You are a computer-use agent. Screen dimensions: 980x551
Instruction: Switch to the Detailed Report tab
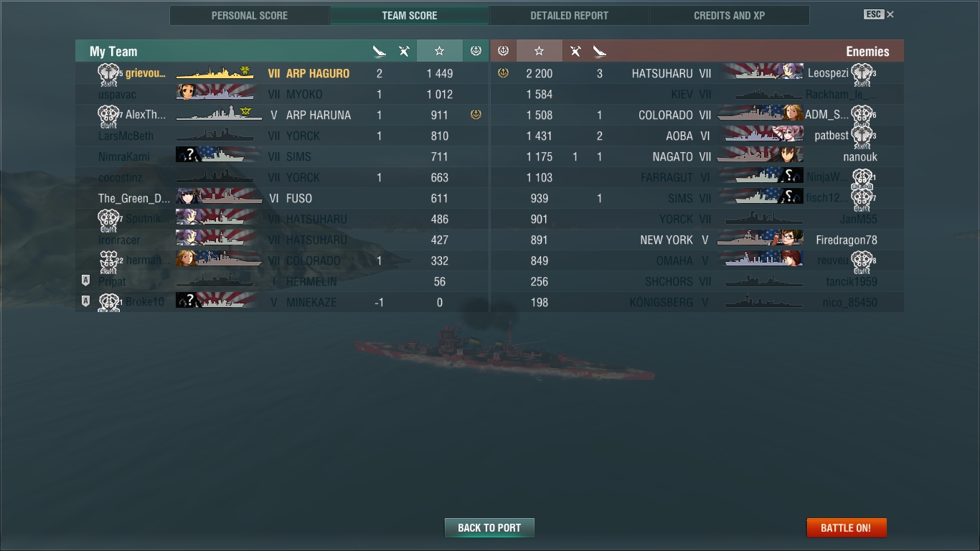pyautogui.click(x=569, y=15)
